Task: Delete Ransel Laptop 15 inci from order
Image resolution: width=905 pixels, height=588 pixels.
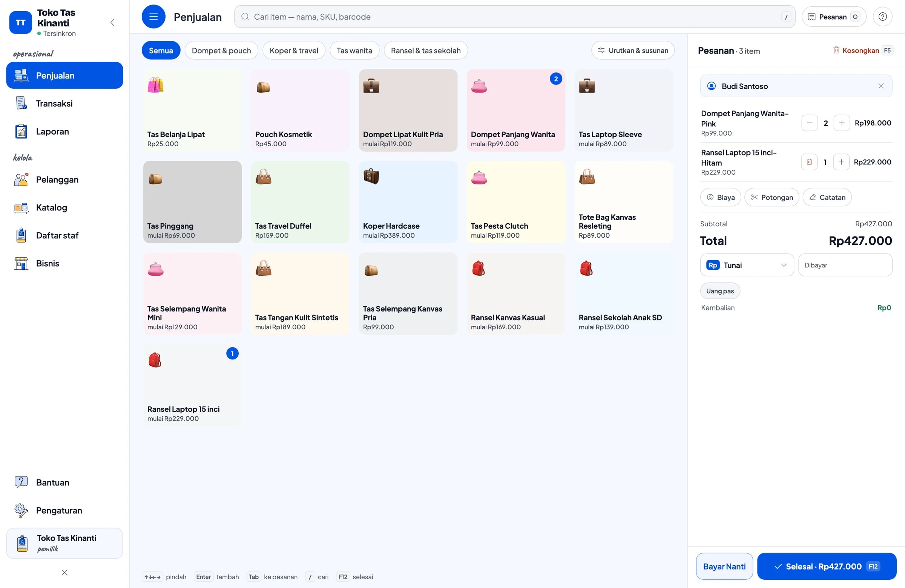Action: pyautogui.click(x=809, y=162)
